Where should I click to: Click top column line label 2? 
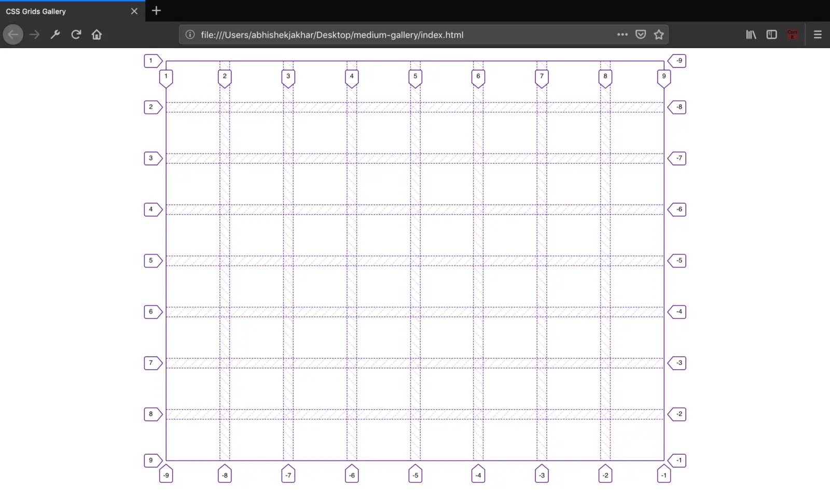click(x=225, y=78)
